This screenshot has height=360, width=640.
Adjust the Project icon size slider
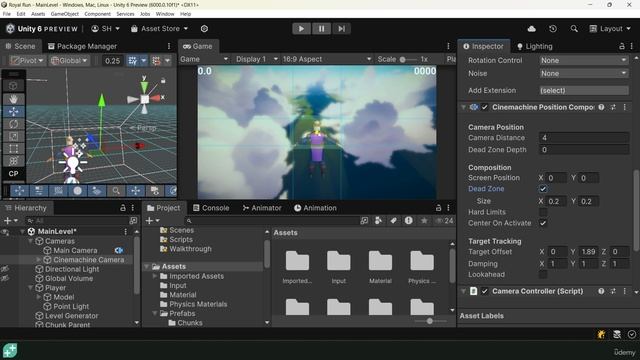tap(429, 321)
